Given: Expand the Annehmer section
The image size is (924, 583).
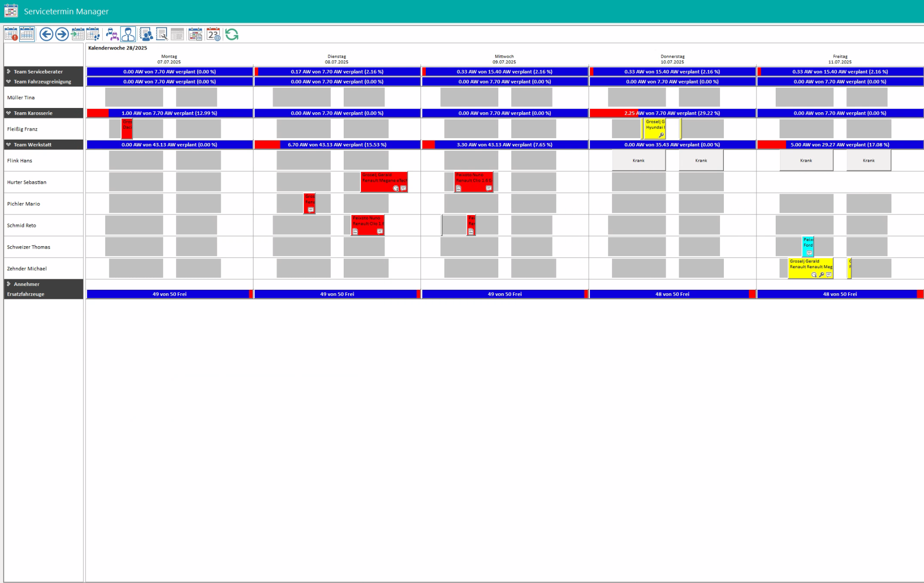Looking at the screenshot, I should click(x=9, y=284).
